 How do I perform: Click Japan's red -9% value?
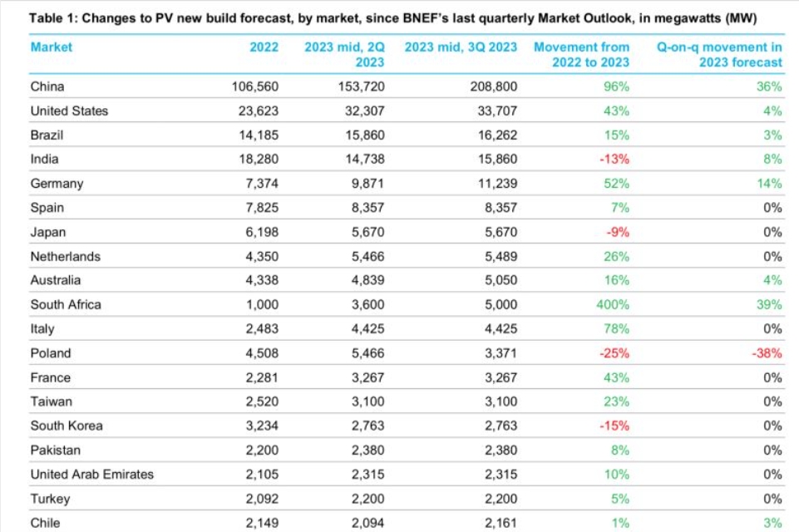tap(618, 233)
